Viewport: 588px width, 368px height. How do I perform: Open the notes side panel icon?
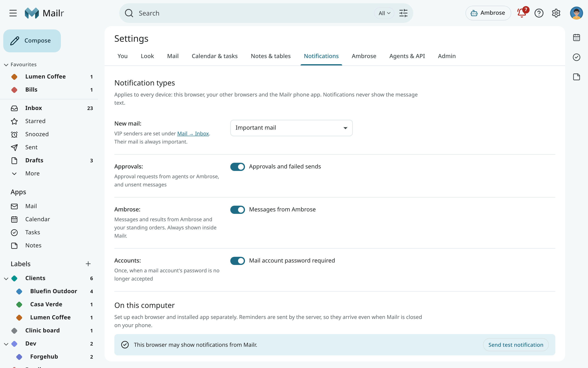pos(576,77)
